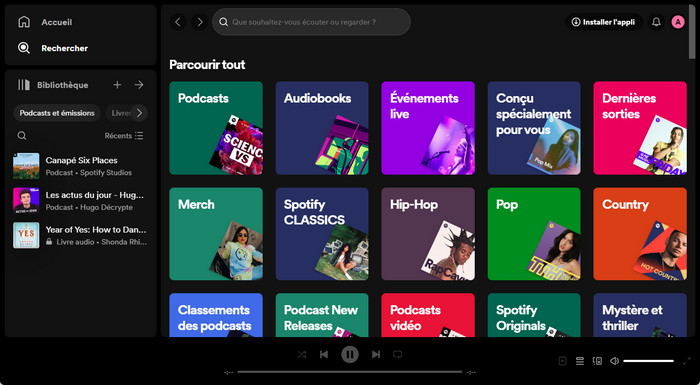Click the Bibliothèque library icon
This screenshot has height=385, width=700.
click(x=24, y=85)
